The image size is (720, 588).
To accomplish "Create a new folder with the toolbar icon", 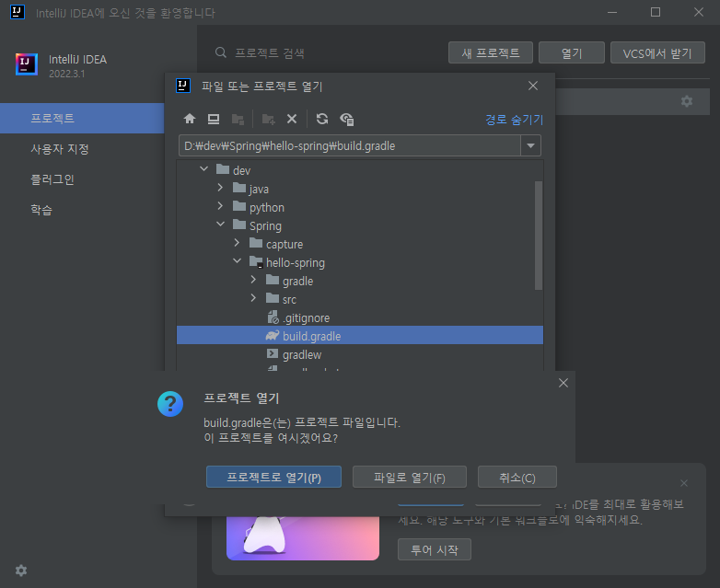I will [x=268, y=120].
